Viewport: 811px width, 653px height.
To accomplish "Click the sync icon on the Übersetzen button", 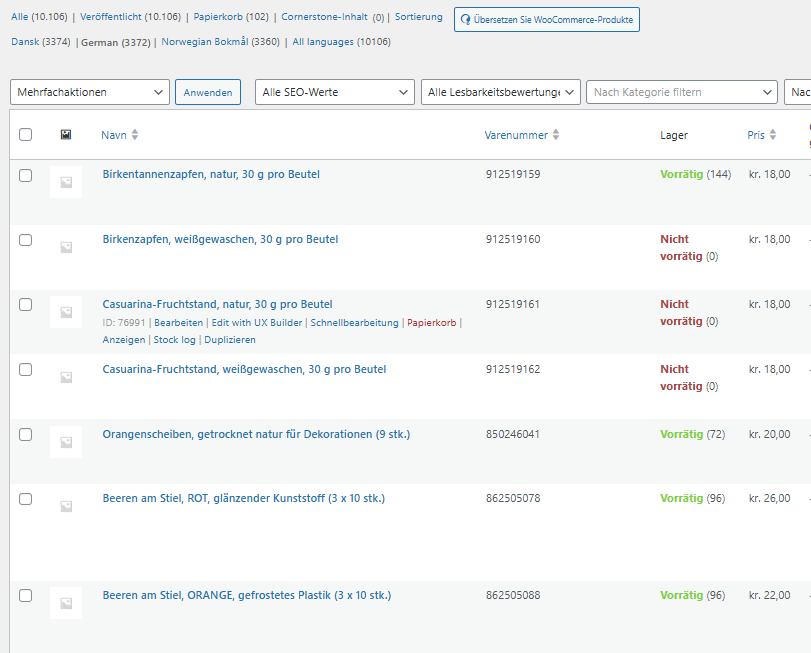I will point(465,19).
